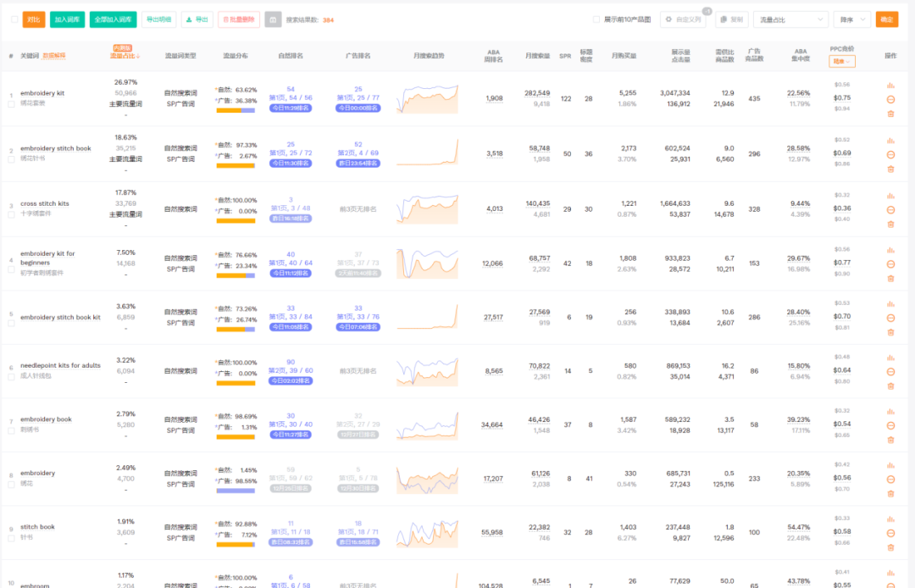The image size is (915, 588).
Task: Toggle the select-all checkbox in top toolbar
Action: point(15,19)
